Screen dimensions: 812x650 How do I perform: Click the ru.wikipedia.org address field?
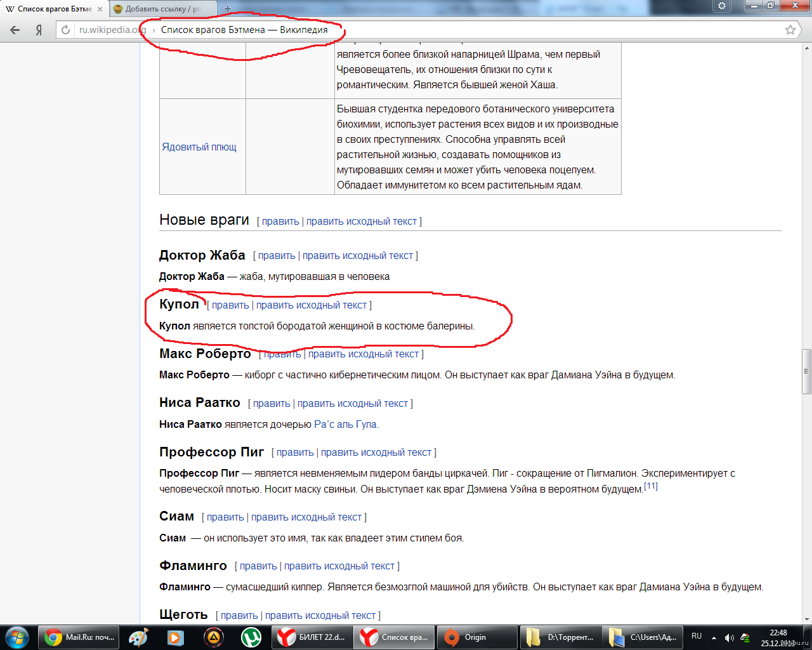tap(112, 30)
